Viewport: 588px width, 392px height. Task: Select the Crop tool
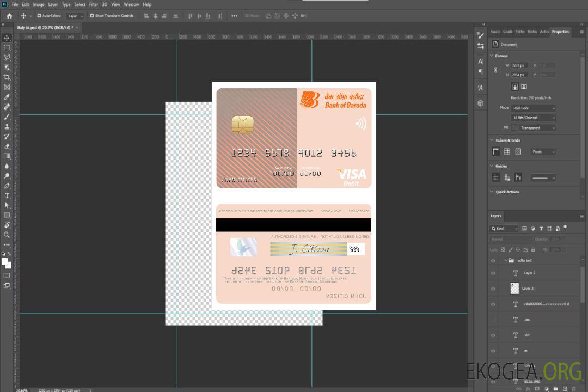(x=7, y=77)
